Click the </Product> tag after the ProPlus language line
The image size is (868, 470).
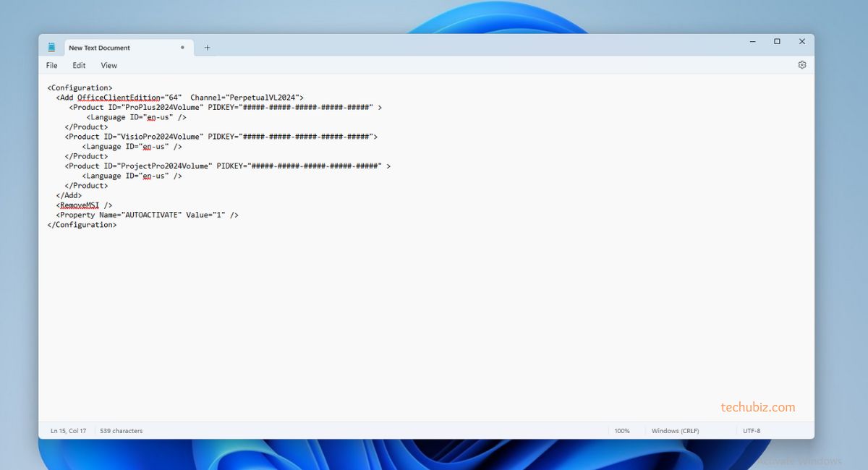86,127
